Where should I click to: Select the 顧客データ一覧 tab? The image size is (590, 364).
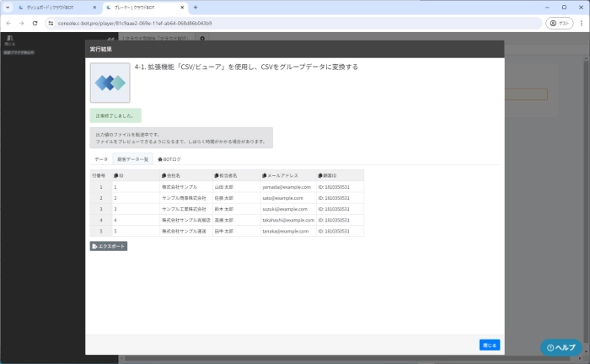(132, 158)
